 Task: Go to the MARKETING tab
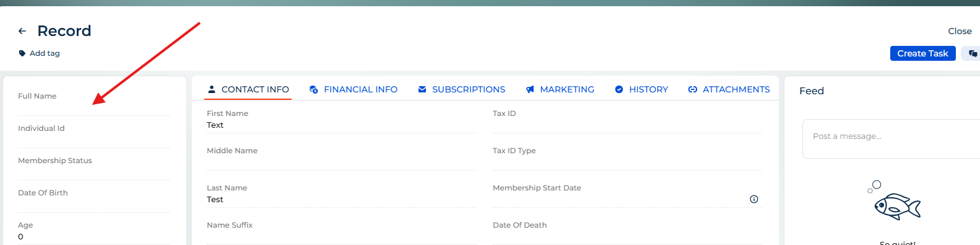[x=560, y=89]
